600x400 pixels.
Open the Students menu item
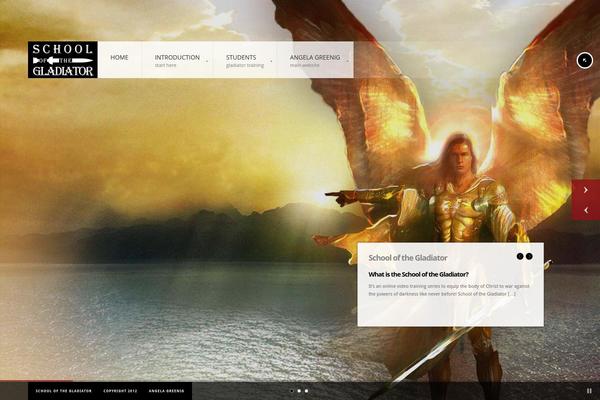(x=241, y=57)
